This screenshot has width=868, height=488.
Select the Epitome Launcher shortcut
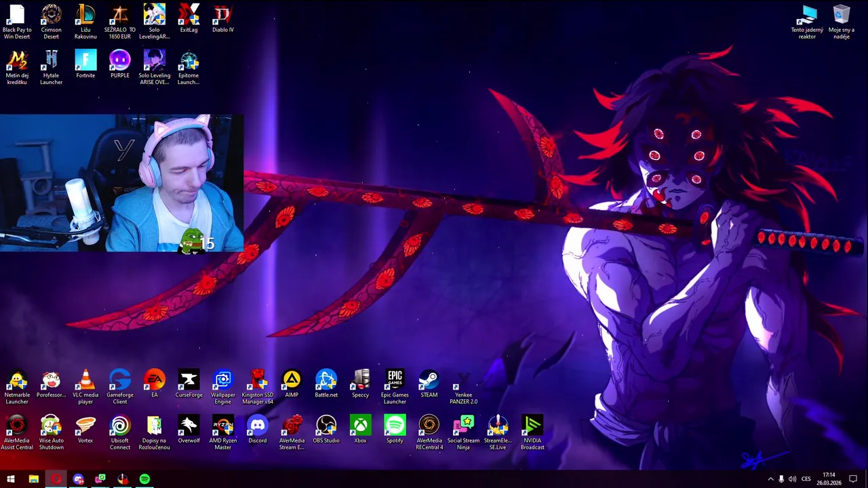189,67
